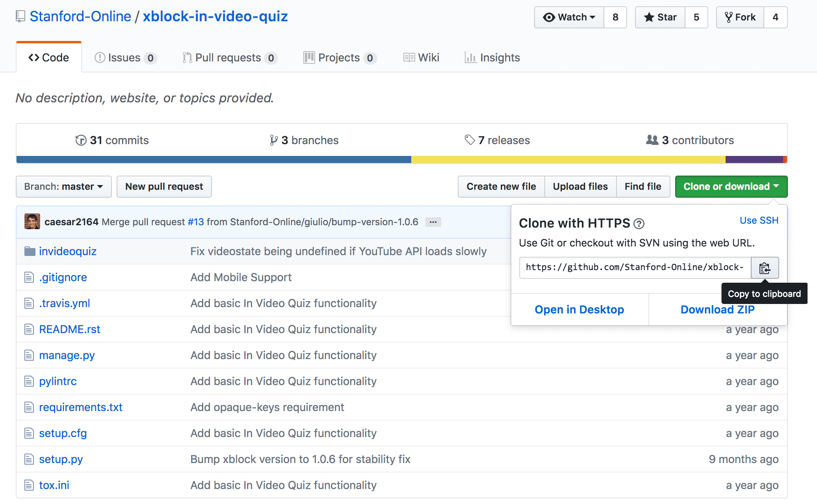Open commit 'Fix videostate being undefined if YouTube API loads slowly'

(339, 251)
